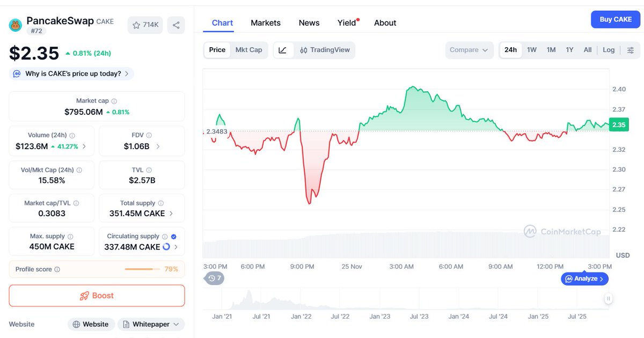Click info icon beside Total supply
The height and width of the screenshot is (338, 644).
pos(161,203)
